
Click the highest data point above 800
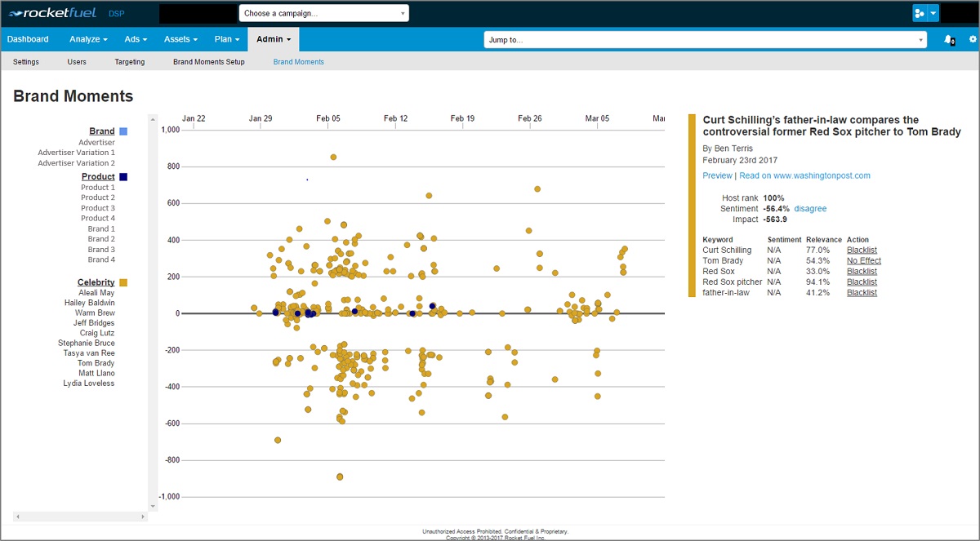333,157
